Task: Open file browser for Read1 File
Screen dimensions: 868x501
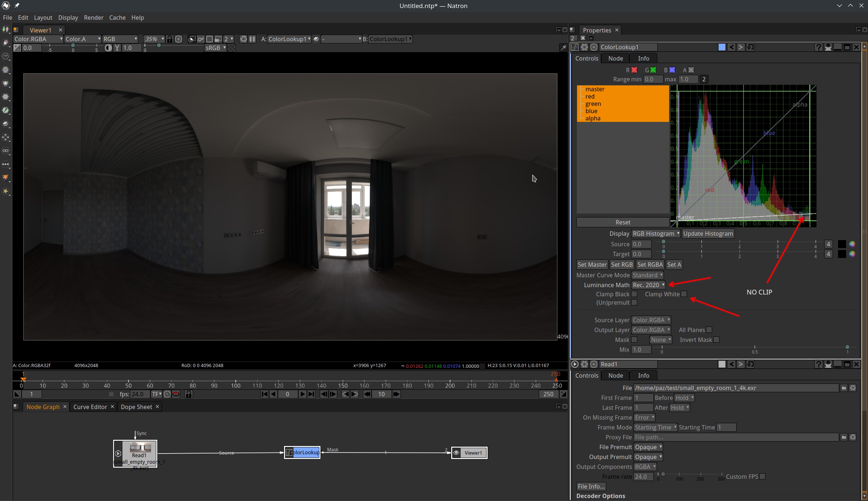Action: (844, 388)
